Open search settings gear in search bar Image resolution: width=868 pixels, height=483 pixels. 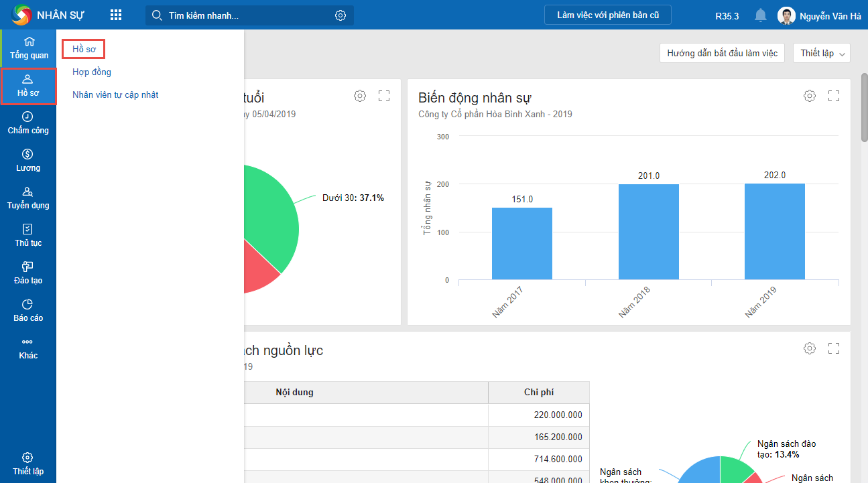pos(340,15)
